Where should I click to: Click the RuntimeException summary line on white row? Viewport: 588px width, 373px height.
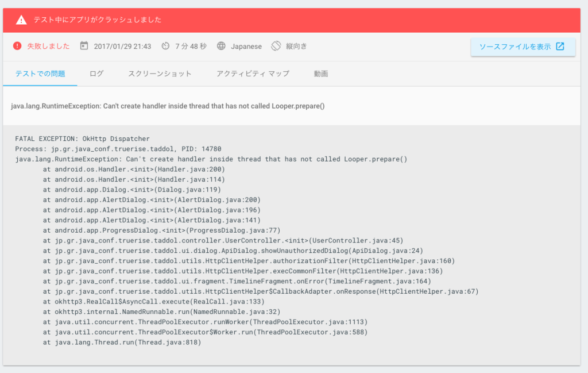pyautogui.click(x=168, y=106)
